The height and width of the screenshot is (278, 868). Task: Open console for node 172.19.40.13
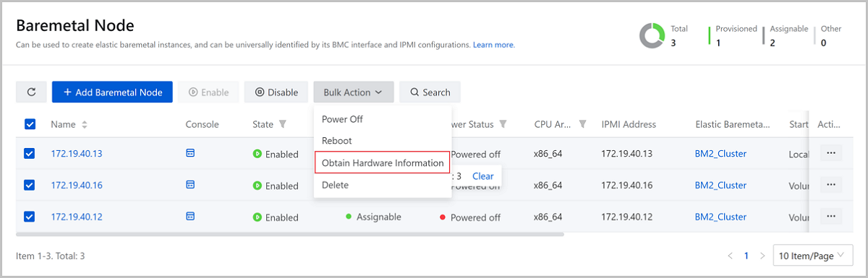point(191,153)
